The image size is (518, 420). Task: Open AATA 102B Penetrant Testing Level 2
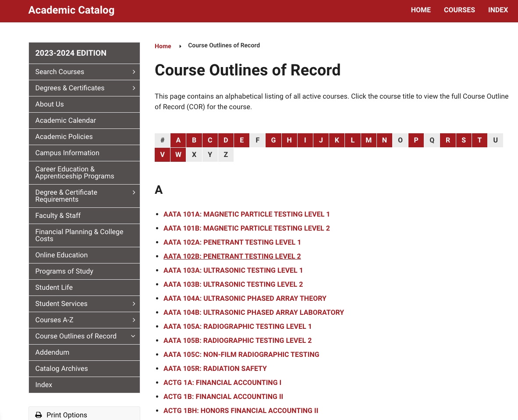232,256
